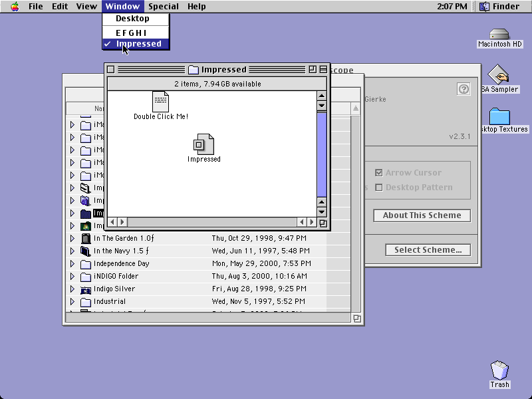Open the Help menu

coord(196,6)
